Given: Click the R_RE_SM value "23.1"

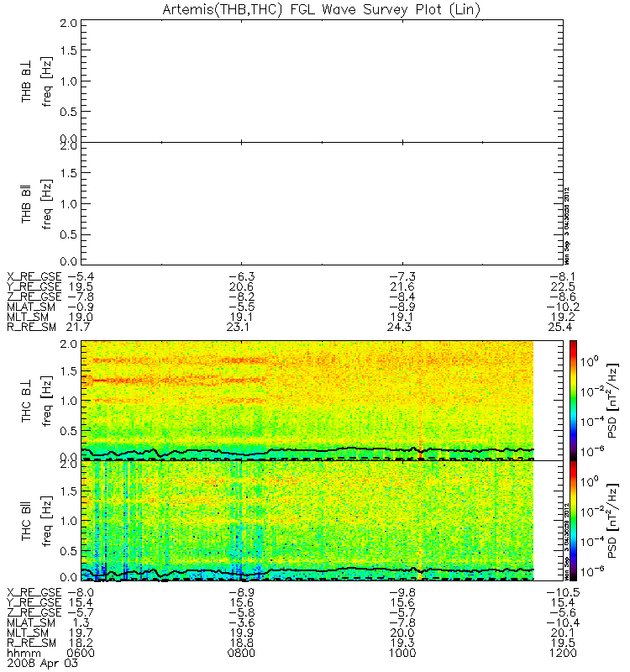Looking at the screenshot, I should (x=239, y=328).
